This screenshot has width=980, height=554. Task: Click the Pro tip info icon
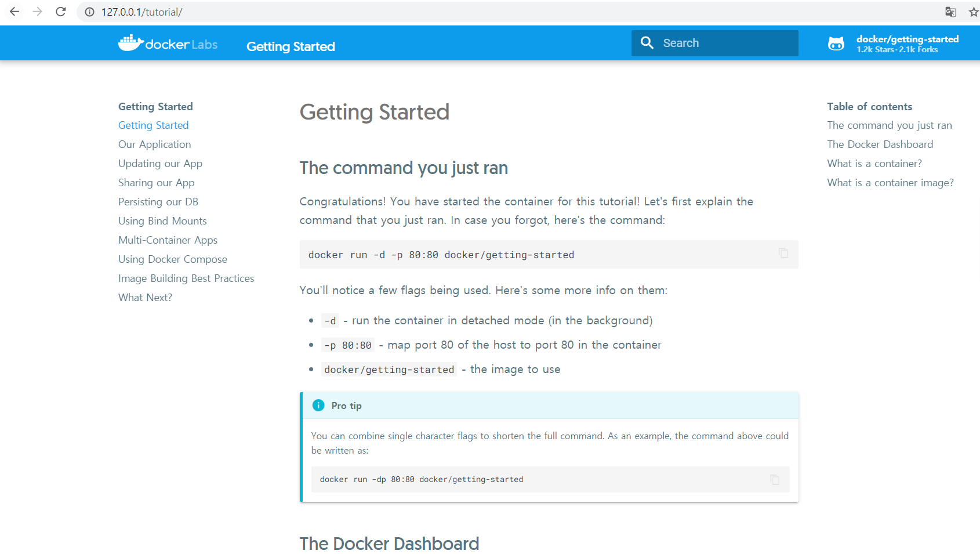click(x=318, y=405)
